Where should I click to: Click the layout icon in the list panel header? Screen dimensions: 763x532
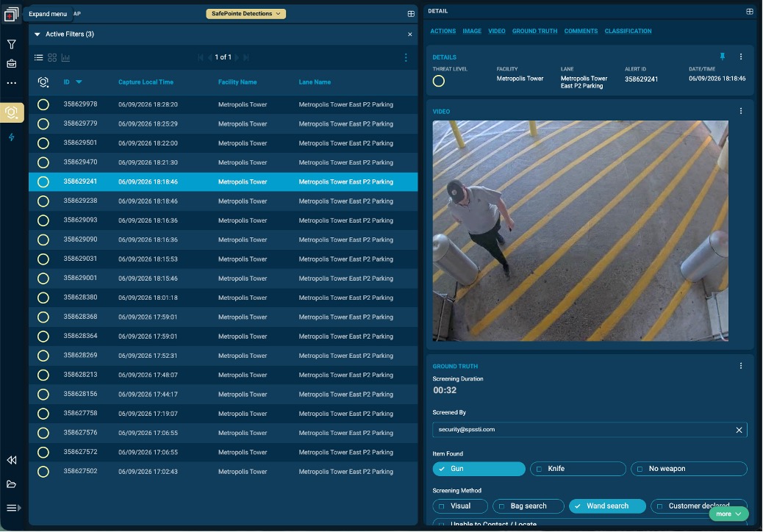(411, 14)
